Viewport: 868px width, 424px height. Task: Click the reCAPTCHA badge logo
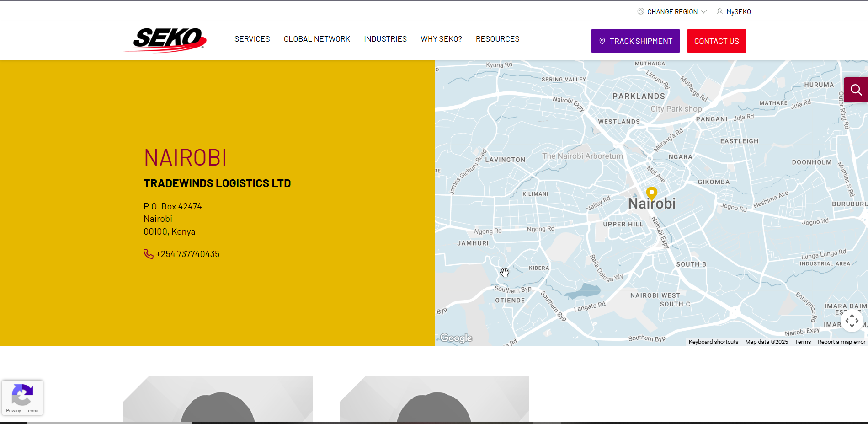pyautogui.click(x=22, y=394)
